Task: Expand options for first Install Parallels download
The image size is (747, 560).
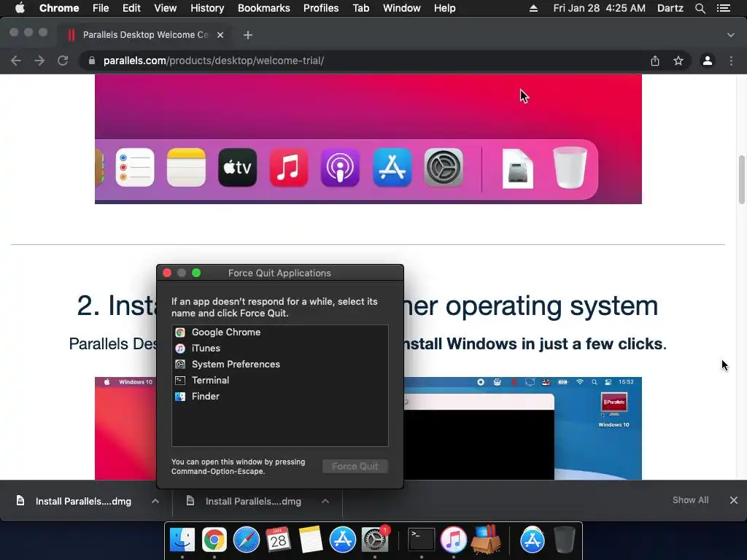Action: click(x=155, y=501)
